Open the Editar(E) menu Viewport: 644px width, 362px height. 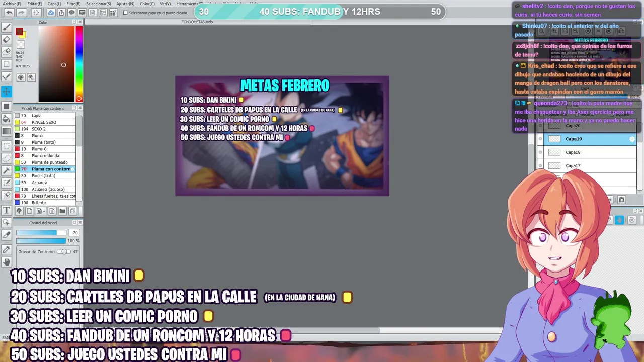point(35,4)
